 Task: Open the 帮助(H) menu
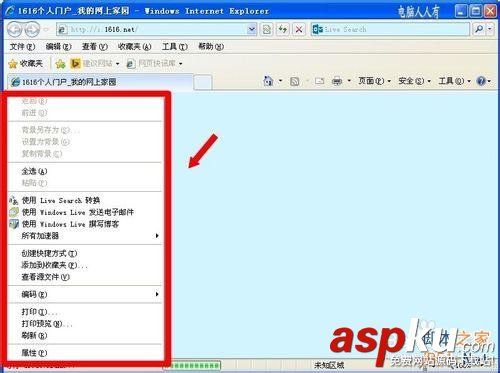211,47
